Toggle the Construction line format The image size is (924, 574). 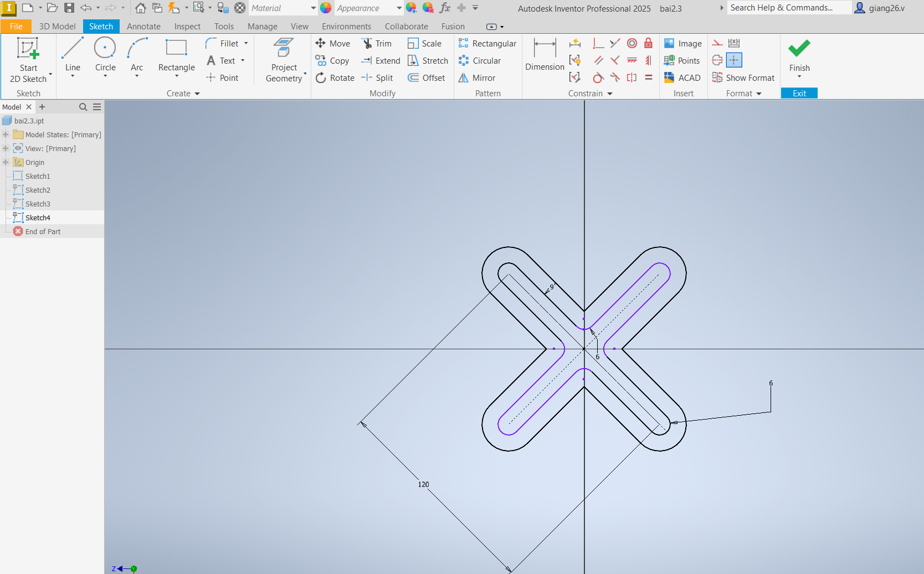pos(717,43)
